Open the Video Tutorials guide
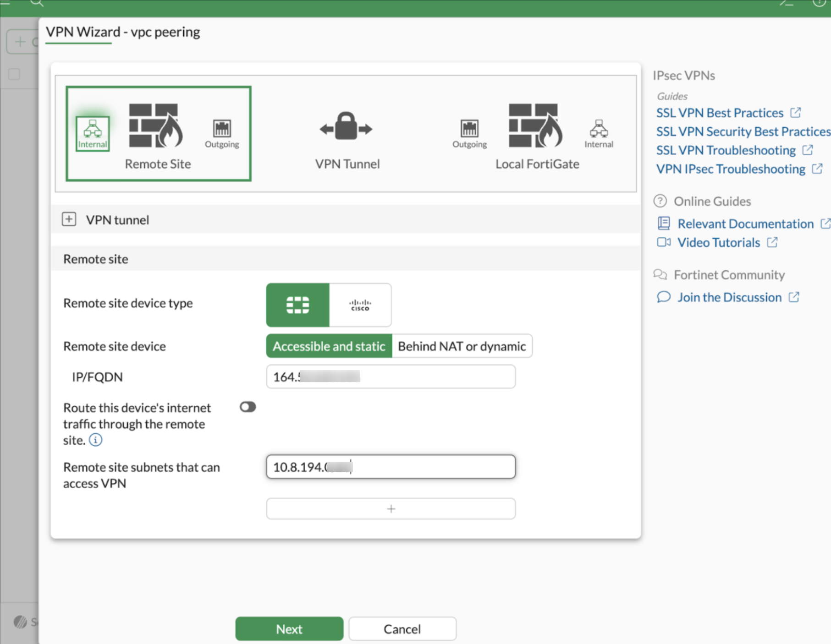 pos(719,242)
